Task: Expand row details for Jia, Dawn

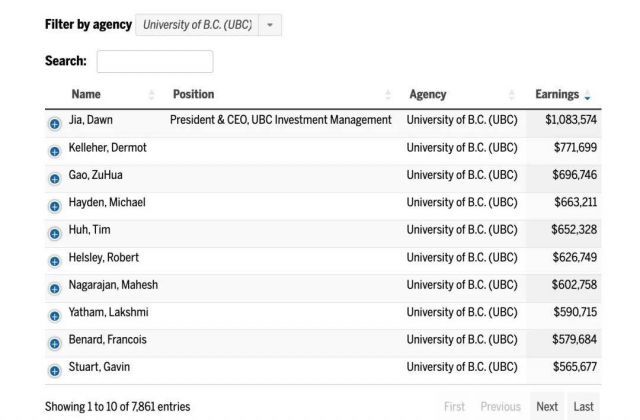Action: click(x=54, y=124)
